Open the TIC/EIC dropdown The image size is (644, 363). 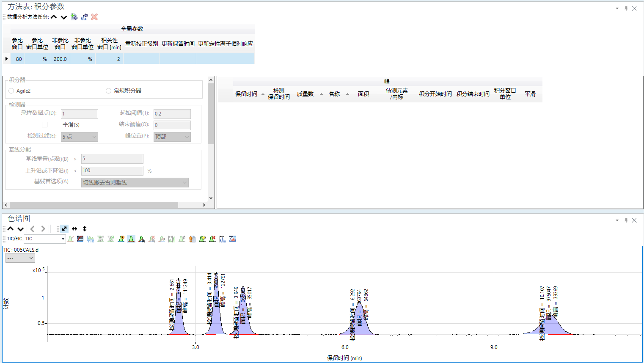(63, 239)
